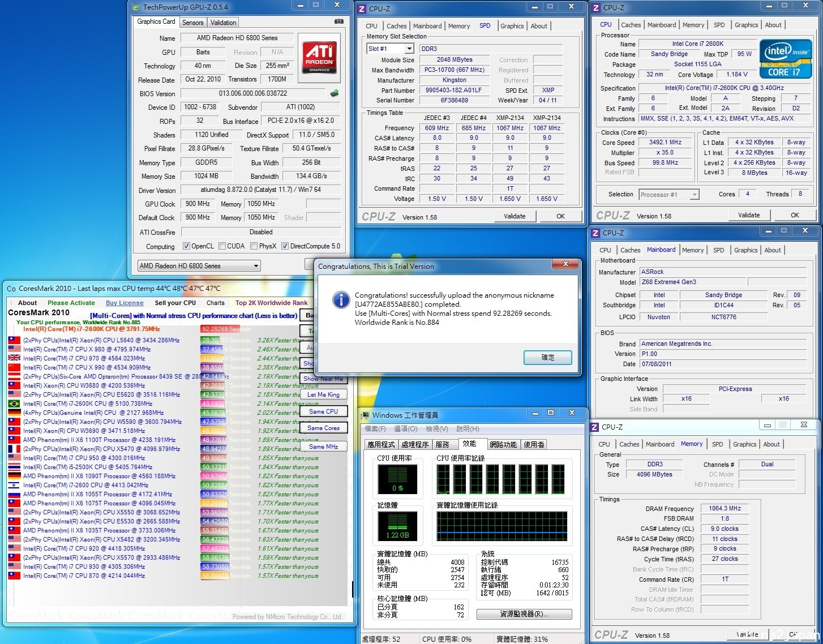Open the AMD Radeon HD 6800 Series card dropdown
The width and height of the screenshot is (823, 644).
tap(199, 266)
